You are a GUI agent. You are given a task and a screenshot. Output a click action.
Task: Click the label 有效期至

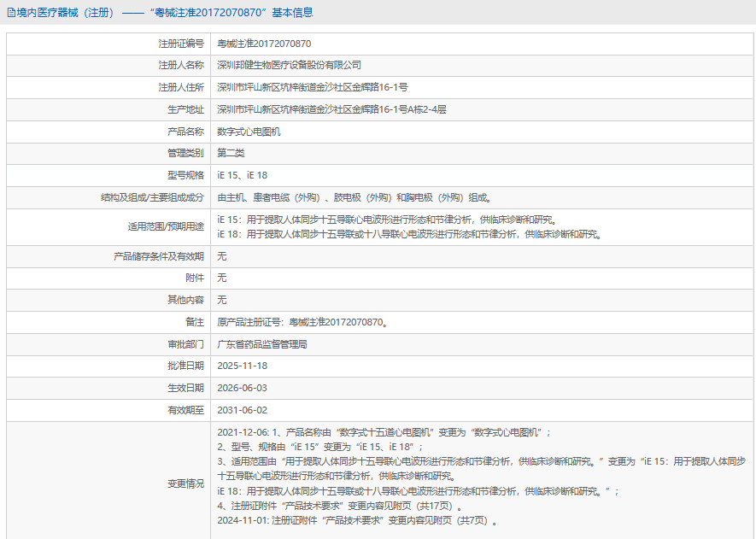click(185, 410)
